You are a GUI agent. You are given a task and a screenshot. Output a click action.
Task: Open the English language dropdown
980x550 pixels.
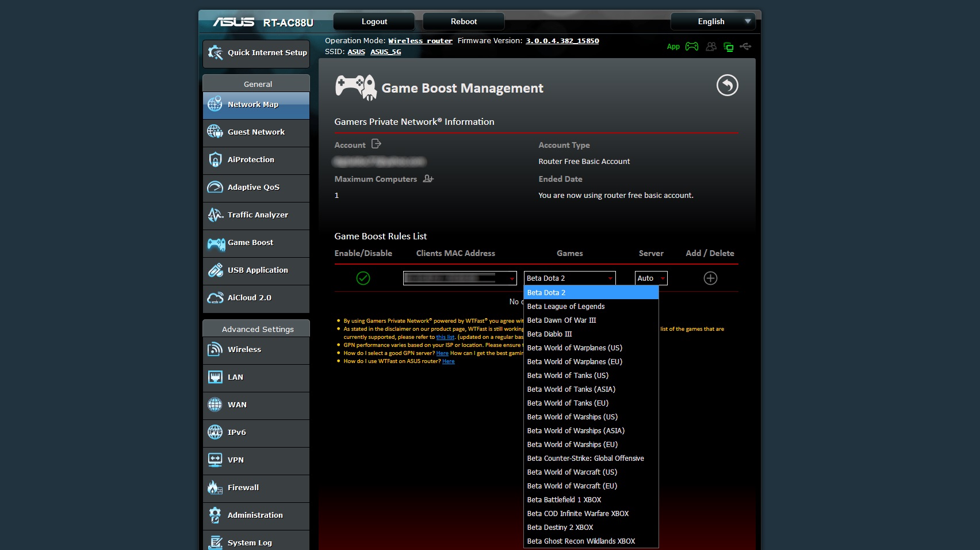(x=713, y=22)
